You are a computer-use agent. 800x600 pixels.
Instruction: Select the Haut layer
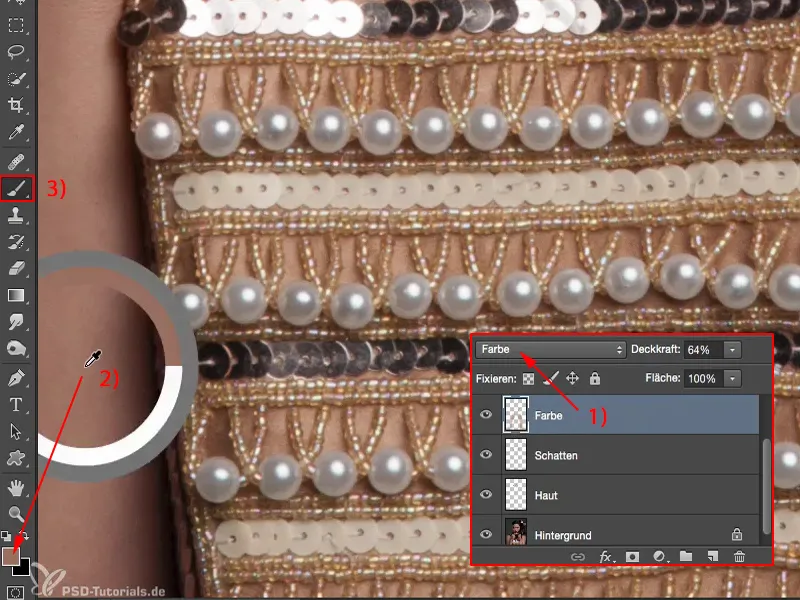point(616,494)
